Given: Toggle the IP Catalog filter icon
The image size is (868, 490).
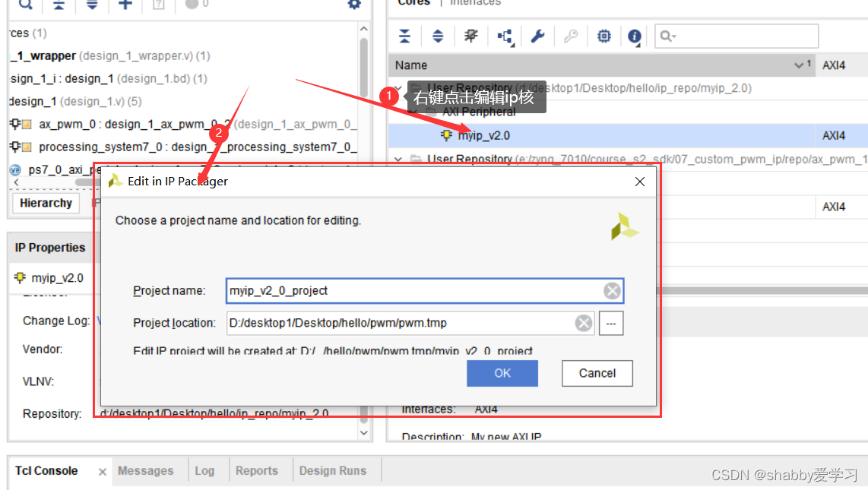Looking at the screenshot, I should tap(471, 36).
